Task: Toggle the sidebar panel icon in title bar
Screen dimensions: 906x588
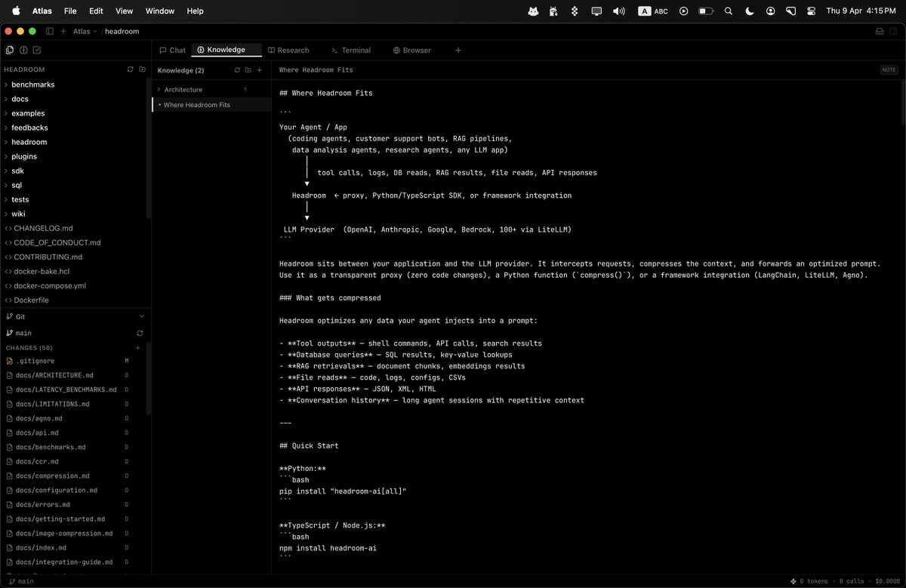Action: pos(50,31)
